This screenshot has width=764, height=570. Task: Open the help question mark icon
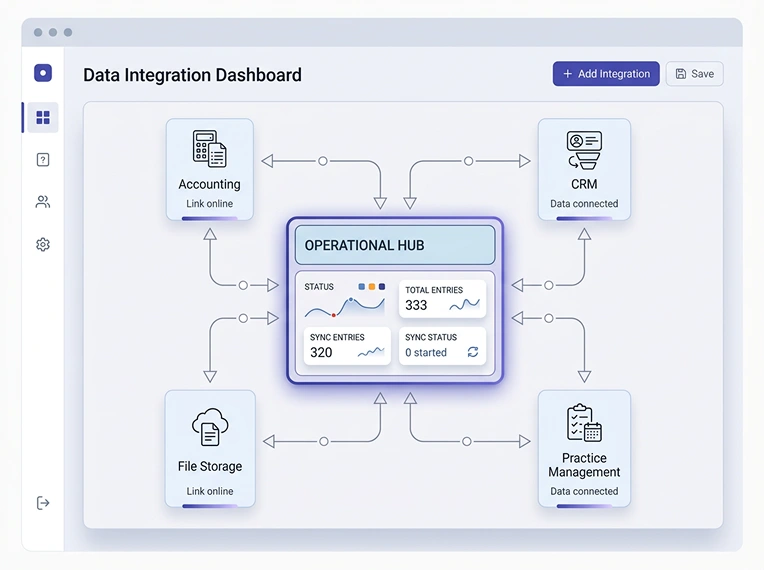(x=43, y=160)
